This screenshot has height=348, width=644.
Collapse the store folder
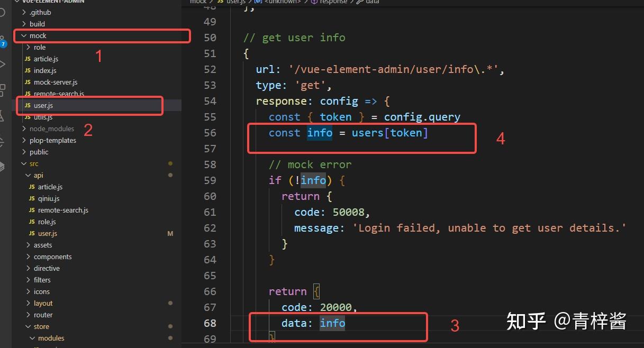[41, 326]
